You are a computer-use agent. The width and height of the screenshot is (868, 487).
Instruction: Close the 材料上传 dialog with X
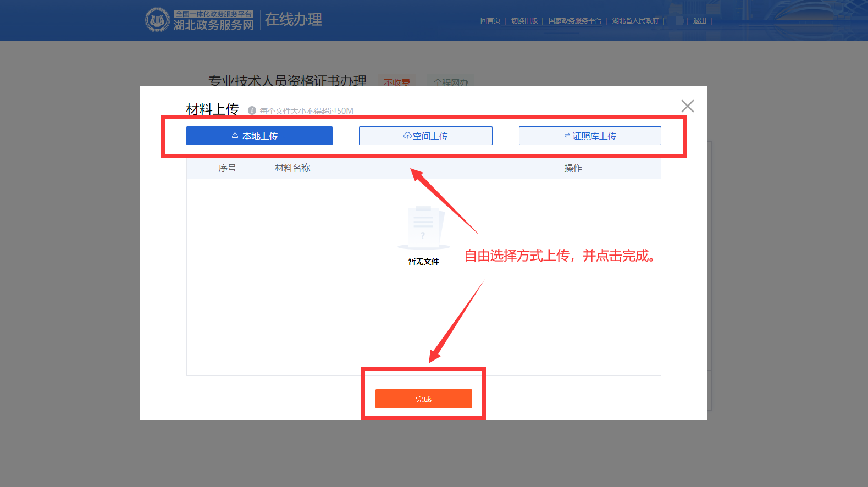tap(687, 106)
